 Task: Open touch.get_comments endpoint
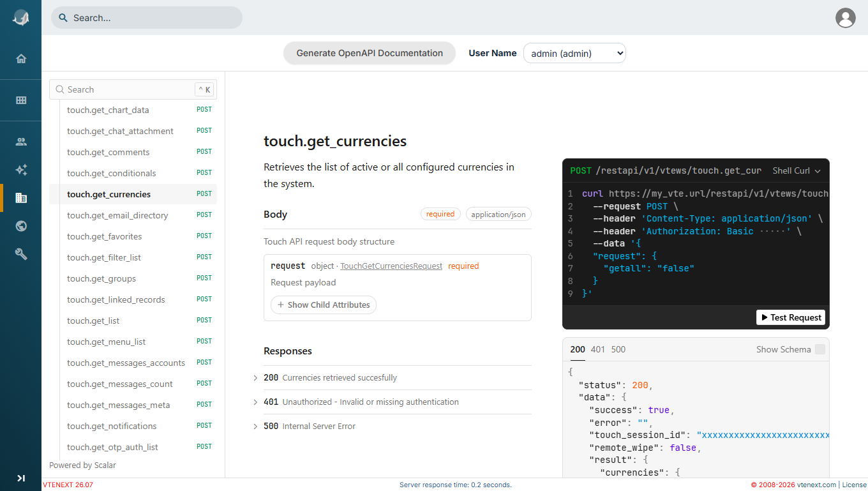(133, 152)
